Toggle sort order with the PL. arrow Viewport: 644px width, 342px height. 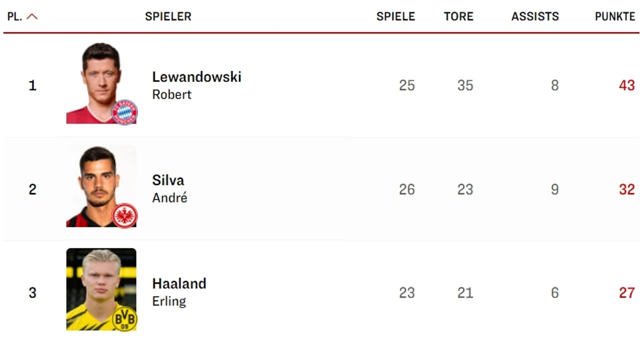32,17
